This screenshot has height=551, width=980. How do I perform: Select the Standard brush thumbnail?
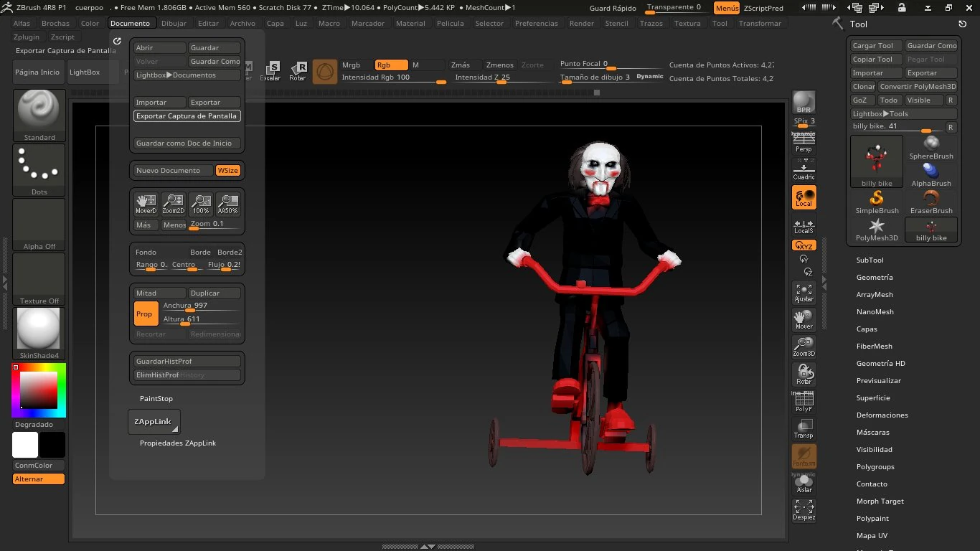pos(39,116)
